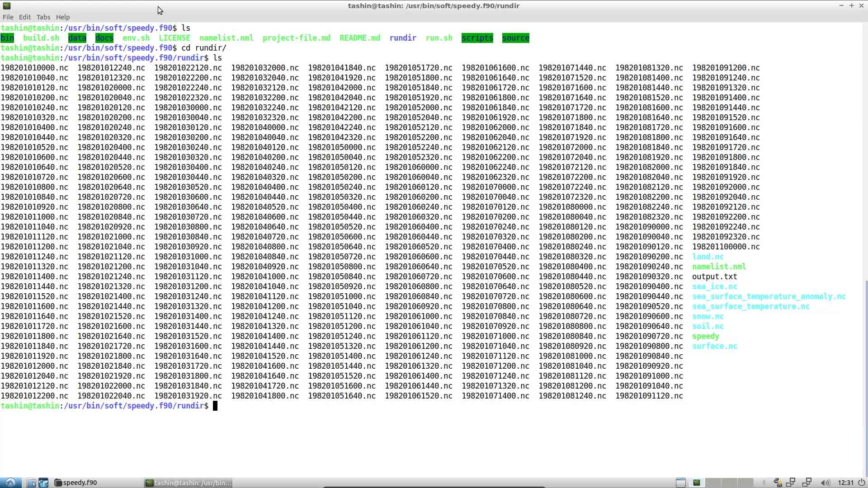Image resolution: width=868 pixels, height=488 pixels.
Task: Open the Help menu
Action: [63, 17]
